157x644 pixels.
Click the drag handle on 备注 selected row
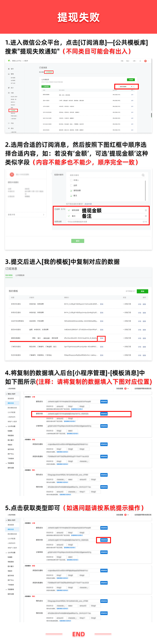pos(146,216)
